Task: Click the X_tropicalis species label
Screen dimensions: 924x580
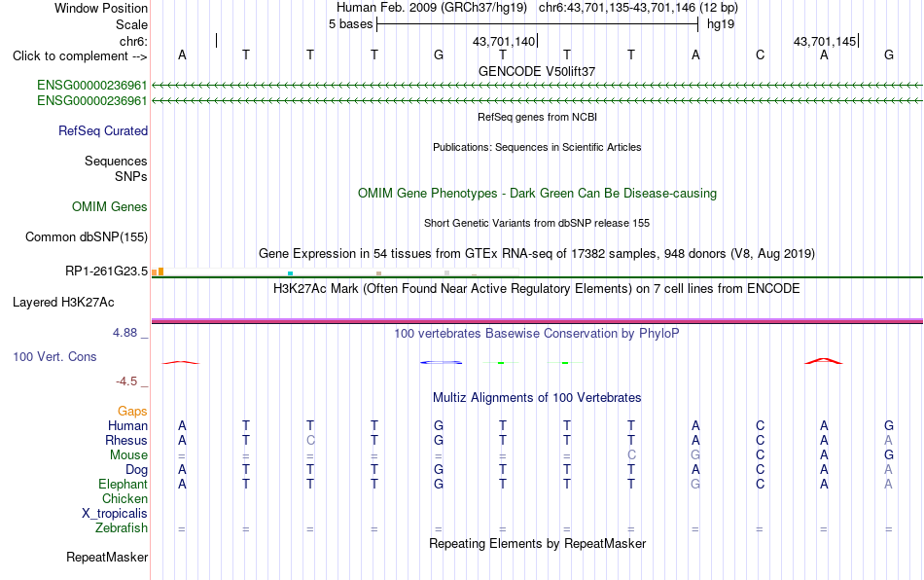Action: click(x=115, y=514)
